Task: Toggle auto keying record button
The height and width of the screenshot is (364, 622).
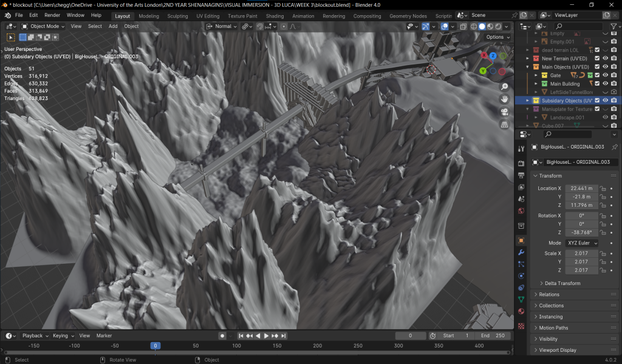Action: pos(222,335)
